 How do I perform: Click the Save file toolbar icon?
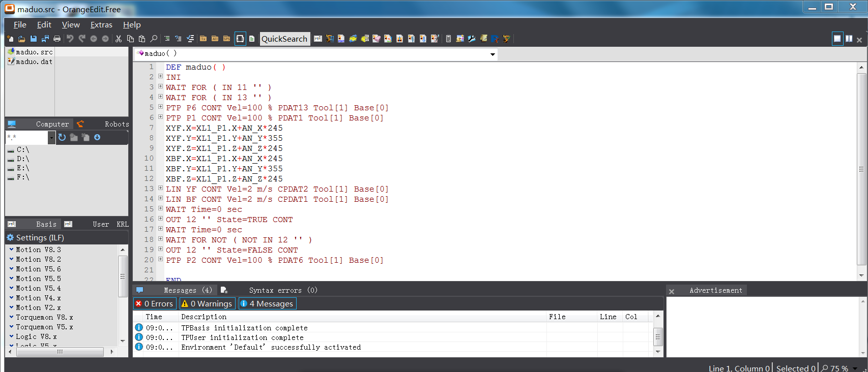coord(34,39)
